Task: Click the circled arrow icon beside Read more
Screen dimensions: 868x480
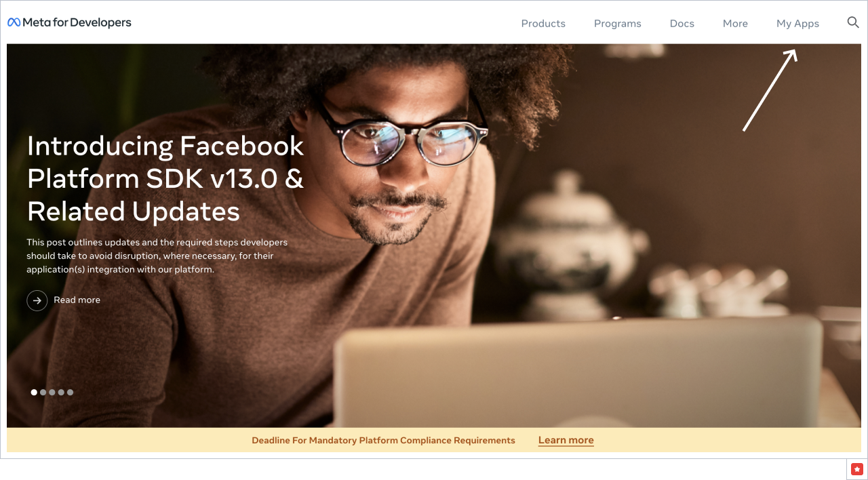Action: click(37, 300)
